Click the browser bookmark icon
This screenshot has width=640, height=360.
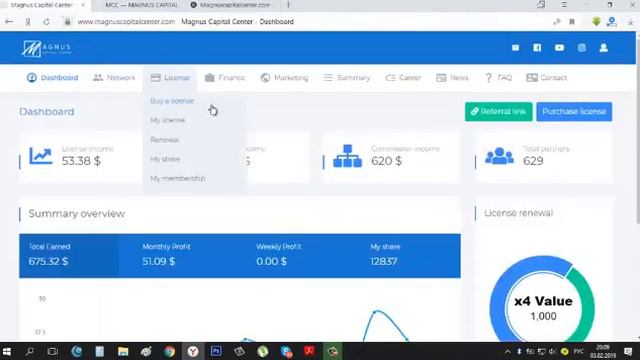(572, 22)
